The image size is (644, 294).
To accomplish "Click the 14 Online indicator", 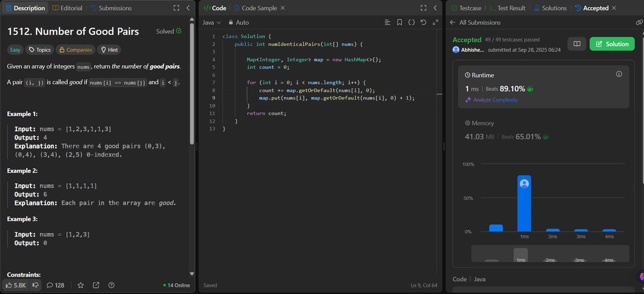I will (x=177, y=285).
